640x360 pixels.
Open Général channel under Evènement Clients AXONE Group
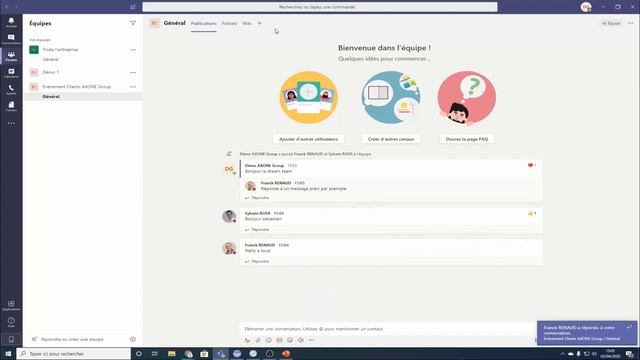[51, 96]
